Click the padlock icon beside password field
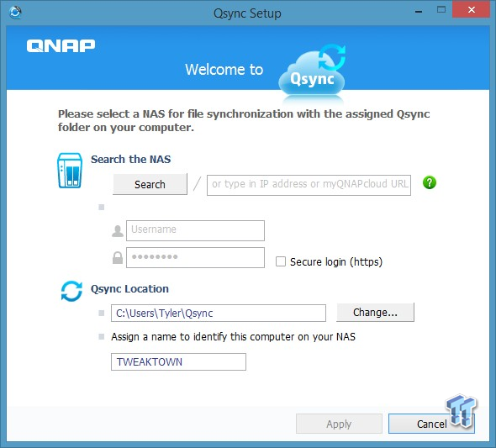This screenshot has height=448, width=496. point(118,258)
